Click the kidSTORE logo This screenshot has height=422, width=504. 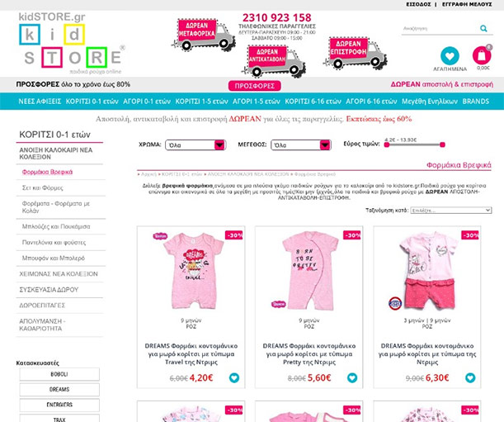tap(72, 43)
